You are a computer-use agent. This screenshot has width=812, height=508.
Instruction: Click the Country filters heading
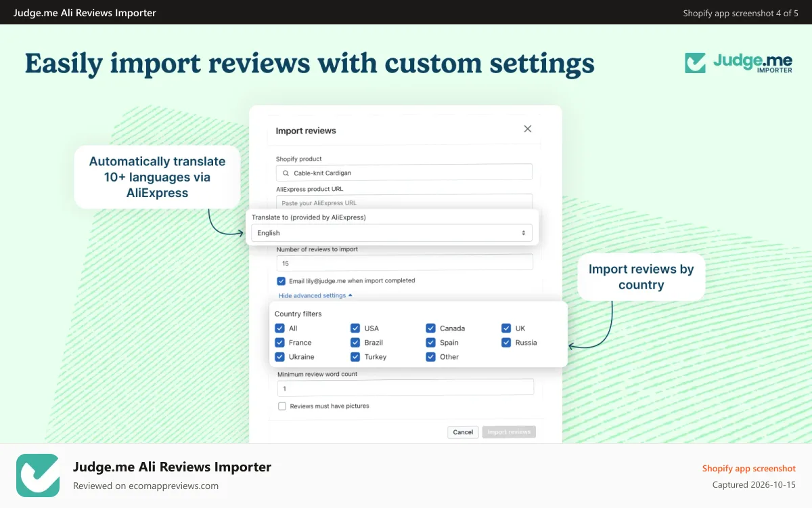[x=298, y=314]
